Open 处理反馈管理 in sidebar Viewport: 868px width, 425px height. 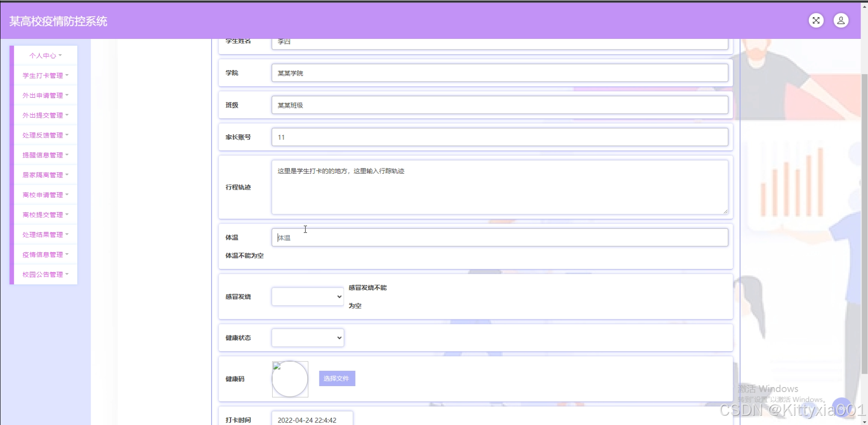click(x=45, y=135)
